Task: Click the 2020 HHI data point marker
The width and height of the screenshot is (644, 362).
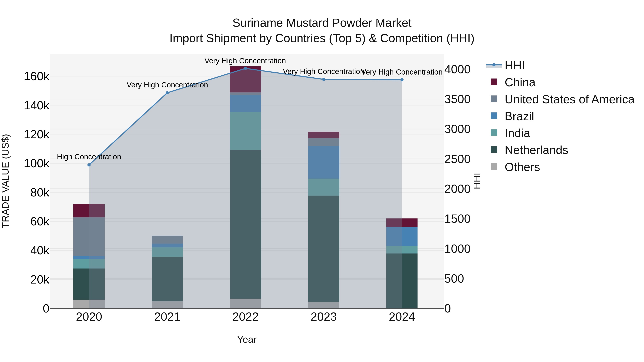Action: pos(89,165)
